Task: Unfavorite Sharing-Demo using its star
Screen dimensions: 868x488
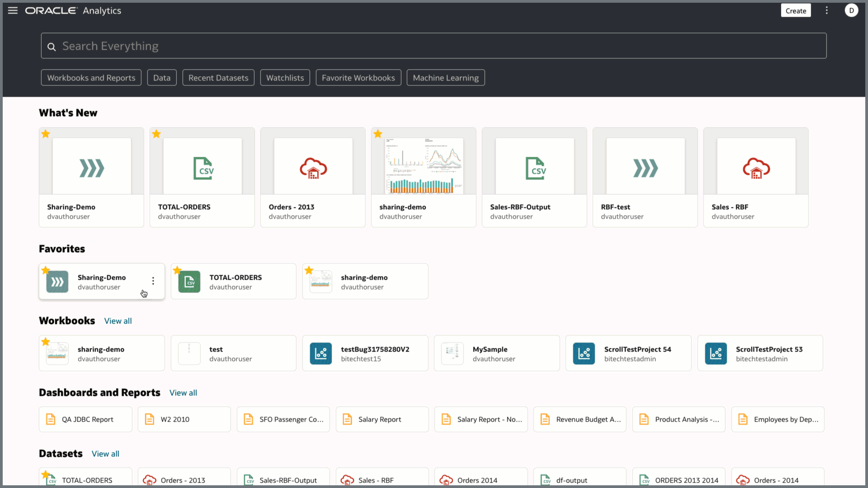Action: (45, 270)
